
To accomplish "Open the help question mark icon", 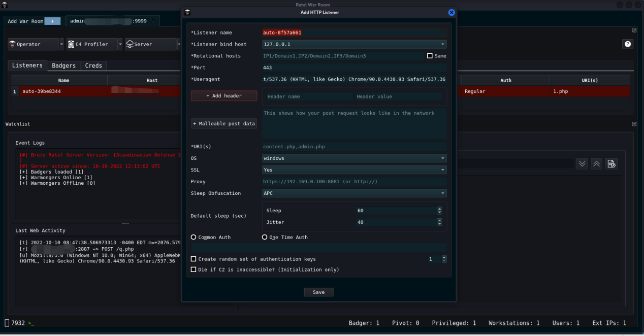I will point(628,44).
